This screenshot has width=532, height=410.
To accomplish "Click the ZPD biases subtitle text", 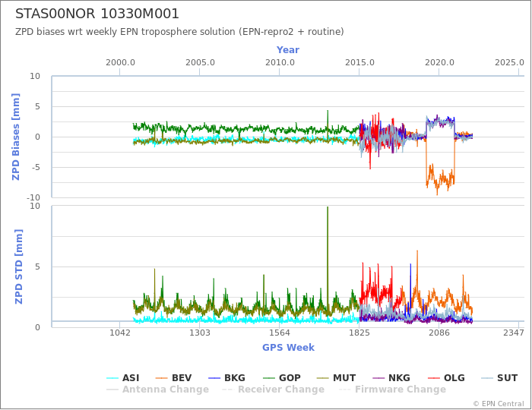I will click(x=179, y=32).
